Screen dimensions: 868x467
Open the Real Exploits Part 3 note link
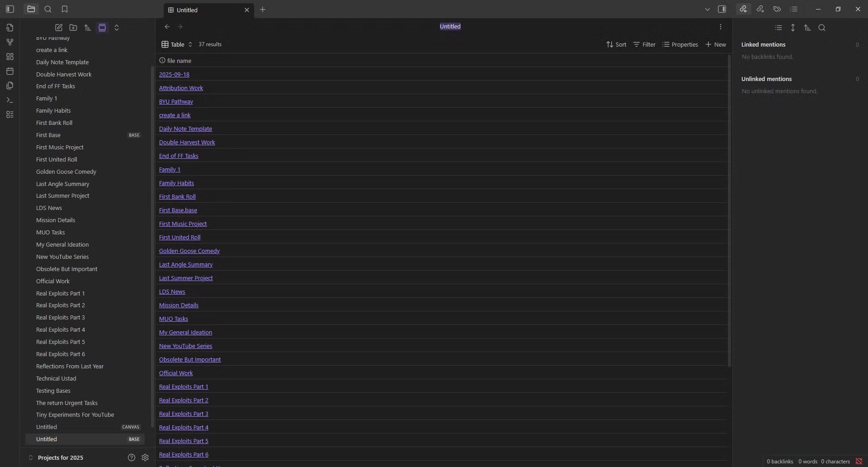pos(184,414)
